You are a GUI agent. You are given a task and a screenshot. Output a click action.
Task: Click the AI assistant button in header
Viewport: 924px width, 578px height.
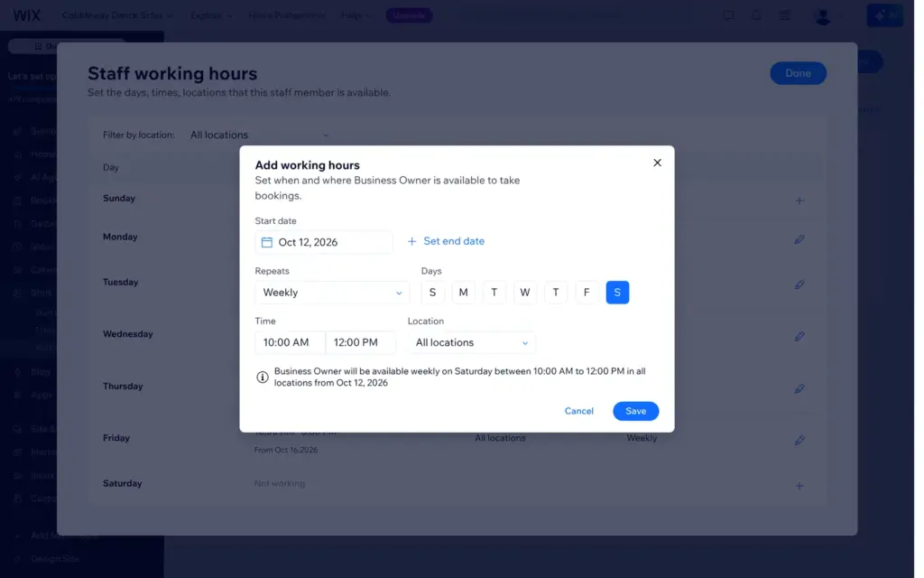coord(884,16)
